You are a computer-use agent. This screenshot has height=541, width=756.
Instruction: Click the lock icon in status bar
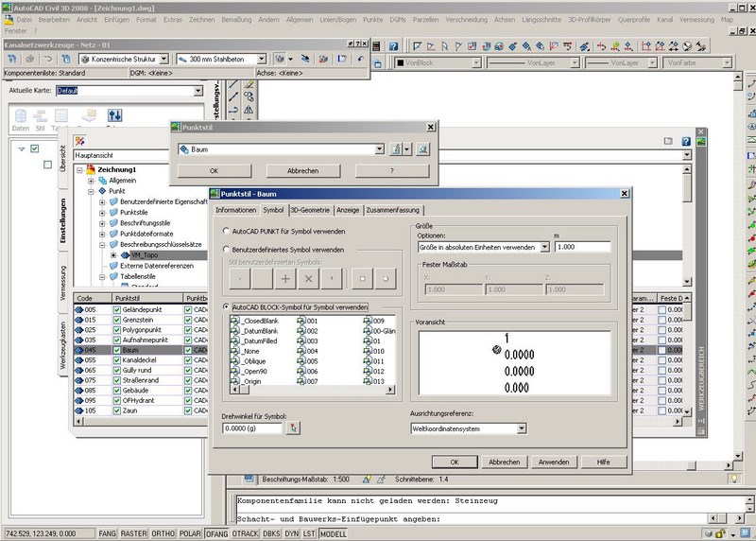720,533
